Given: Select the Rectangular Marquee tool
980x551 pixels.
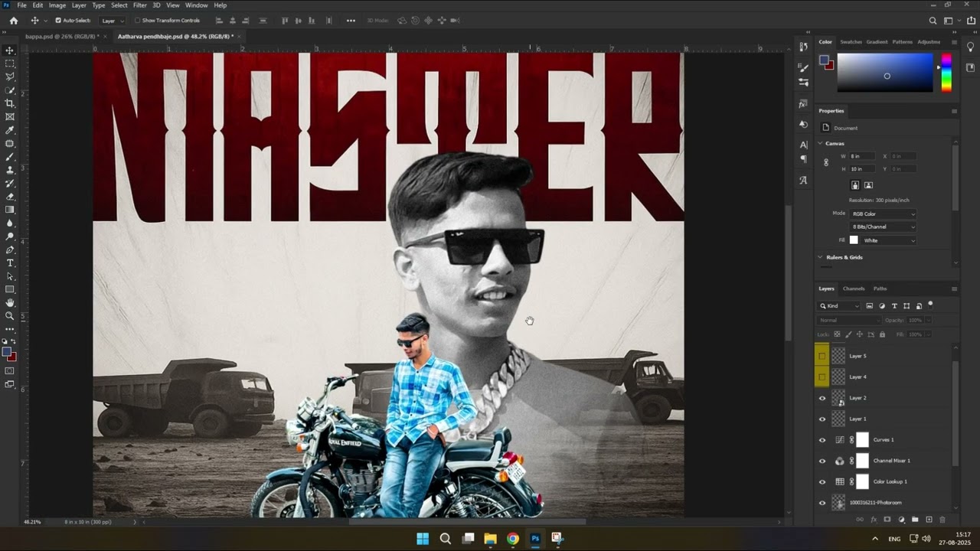Looking at the screenshot, I should pyautogui.click(x=10, y=64).
